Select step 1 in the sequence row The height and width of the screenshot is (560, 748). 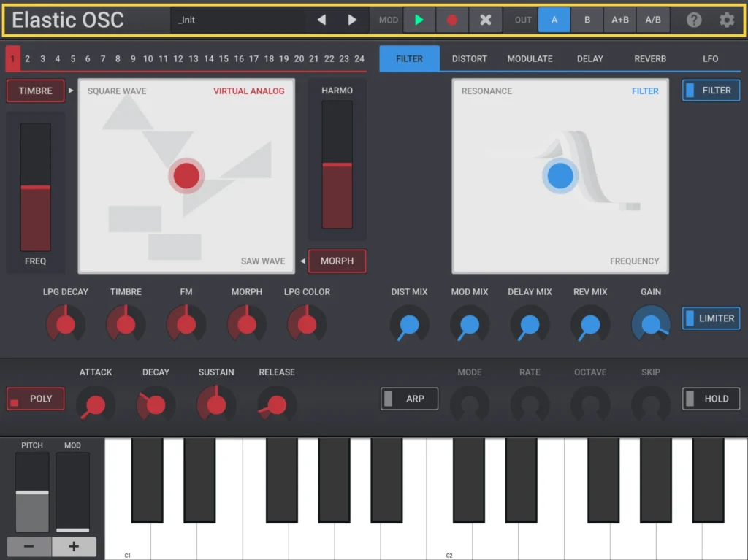(x=13, y=58)
